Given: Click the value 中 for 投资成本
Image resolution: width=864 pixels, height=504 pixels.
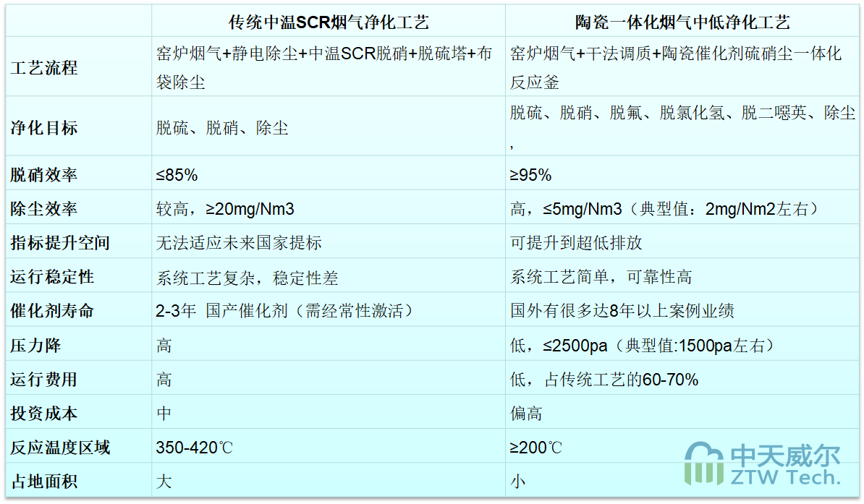Looking at the screenshot, I should [164, 413].
